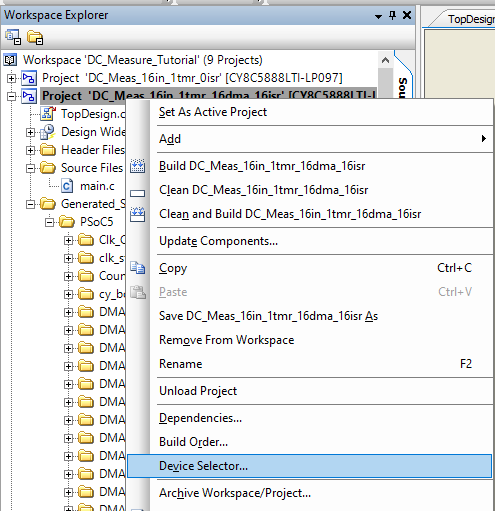
Task: Select the workspace 'DC_Measure_Tutorial' root node
Action: [x=142, y=60]
